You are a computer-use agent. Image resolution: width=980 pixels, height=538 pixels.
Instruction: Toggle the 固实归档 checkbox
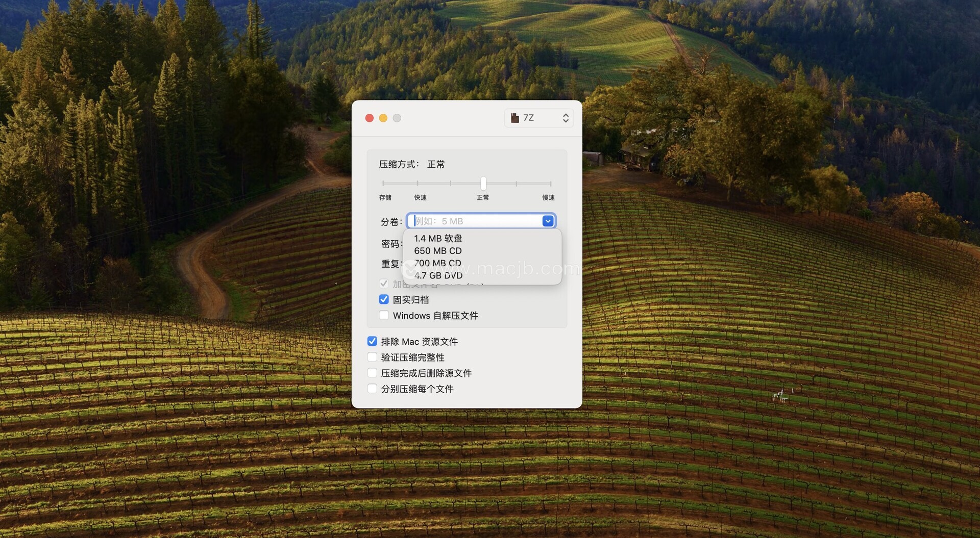(384, 299)
